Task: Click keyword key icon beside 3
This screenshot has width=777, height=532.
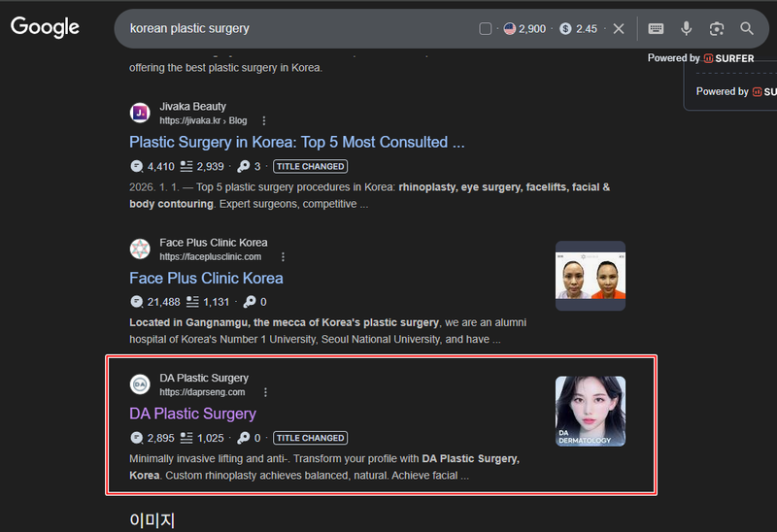Action: pos(244,166)
